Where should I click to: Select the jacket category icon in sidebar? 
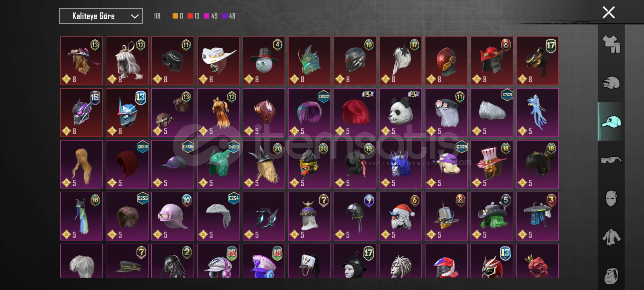point(611,237)
